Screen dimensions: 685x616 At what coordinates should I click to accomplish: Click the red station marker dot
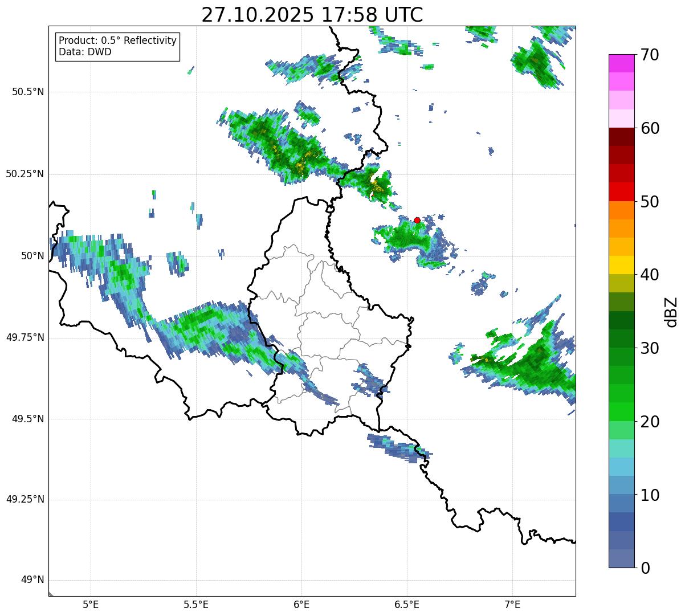pyautogui.click(x=417, y=220)
